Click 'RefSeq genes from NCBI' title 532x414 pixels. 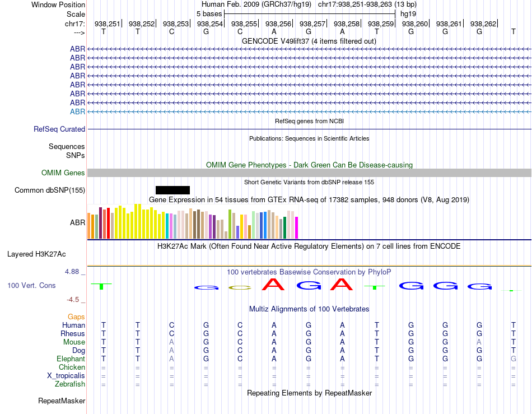click(310, 121)
